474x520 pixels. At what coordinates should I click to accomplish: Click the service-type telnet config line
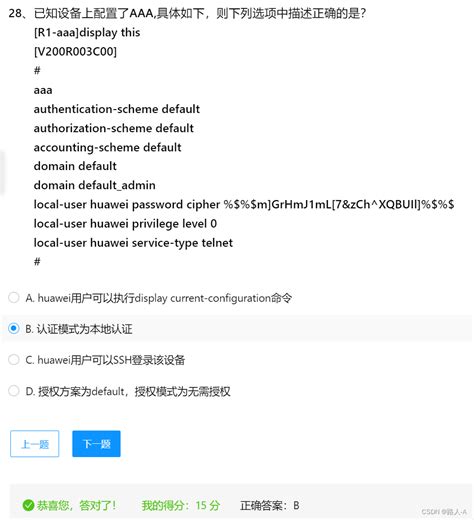click(x=133, y=243)
